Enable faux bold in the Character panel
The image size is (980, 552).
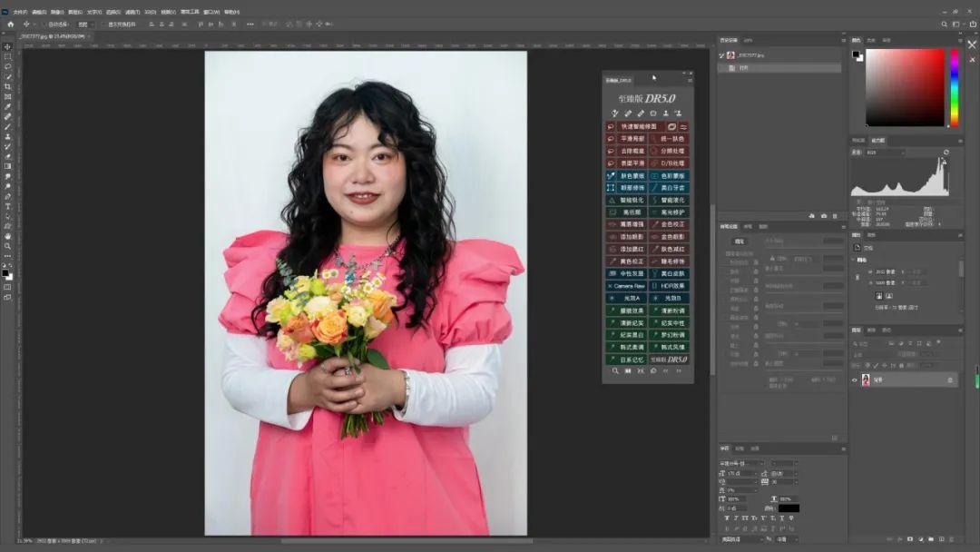point(727,518)
